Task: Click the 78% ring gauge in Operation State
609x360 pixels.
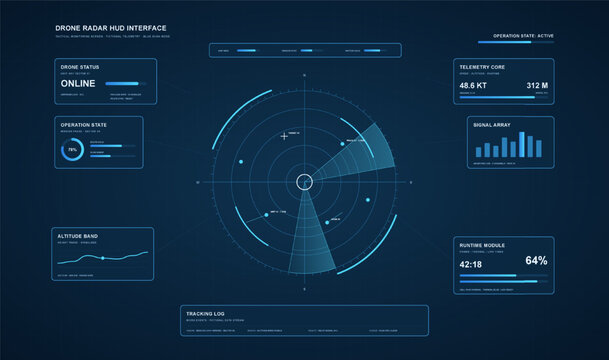Action: tap(73, 150)
